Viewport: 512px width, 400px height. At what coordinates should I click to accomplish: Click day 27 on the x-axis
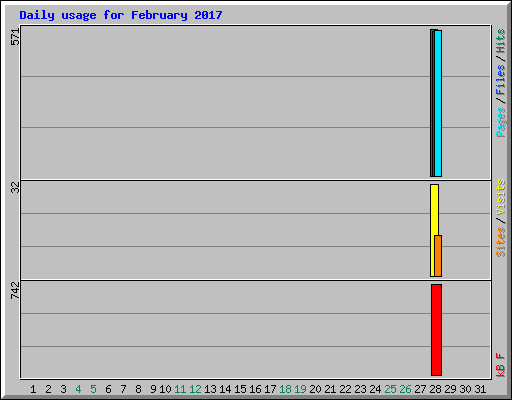point(420,389)
